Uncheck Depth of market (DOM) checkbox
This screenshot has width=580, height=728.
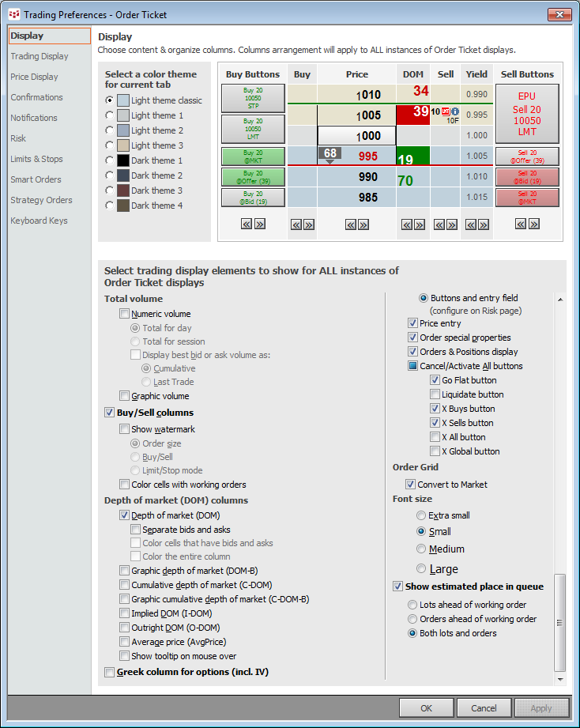[124, 515]
